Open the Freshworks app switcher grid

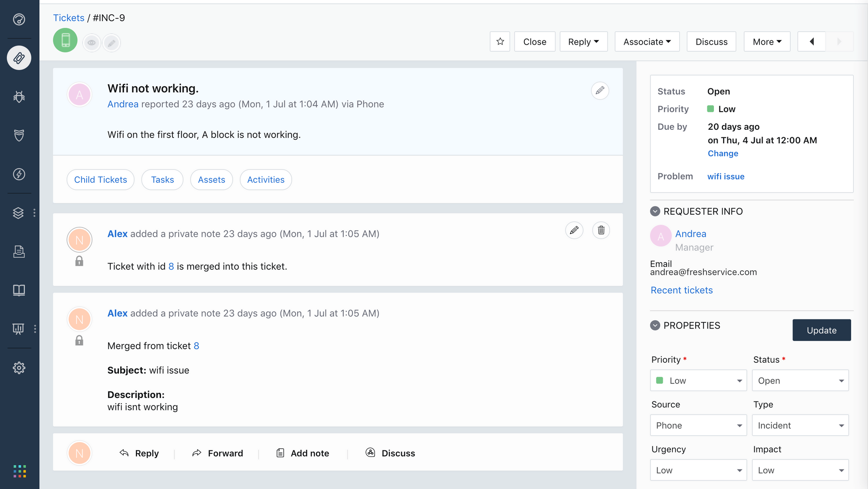click(20, 471)
